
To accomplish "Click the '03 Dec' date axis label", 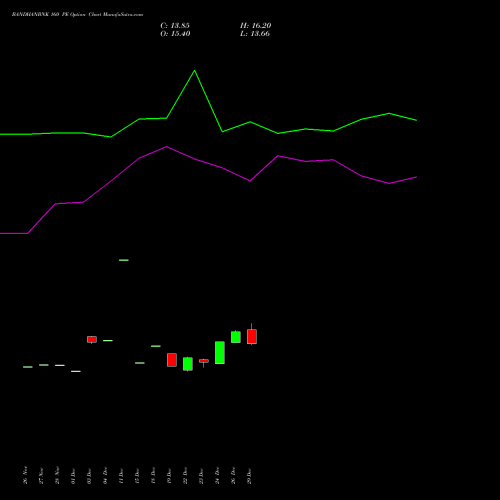I will pyautogui.click(x=90, y=476).
